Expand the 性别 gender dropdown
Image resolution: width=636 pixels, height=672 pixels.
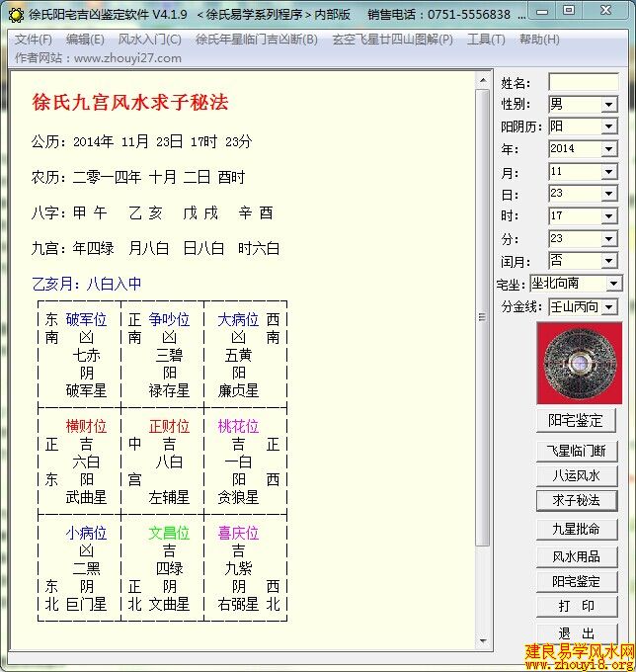click(608, 104)
